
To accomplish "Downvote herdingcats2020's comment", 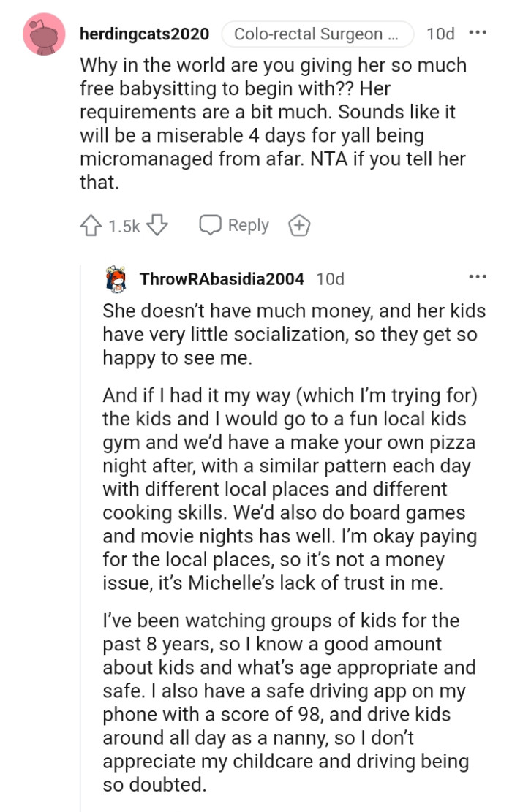I will pyautogui.click(x=158, y=226).
